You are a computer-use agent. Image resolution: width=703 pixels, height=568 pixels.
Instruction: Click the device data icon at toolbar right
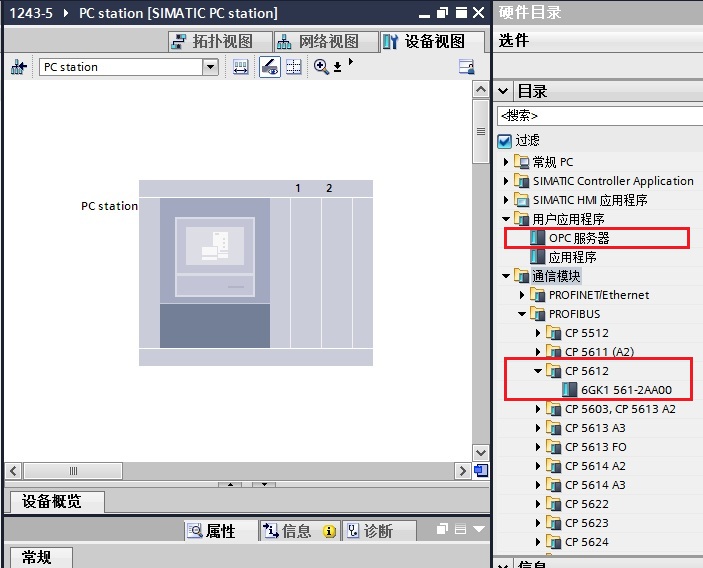click(467, 67)
